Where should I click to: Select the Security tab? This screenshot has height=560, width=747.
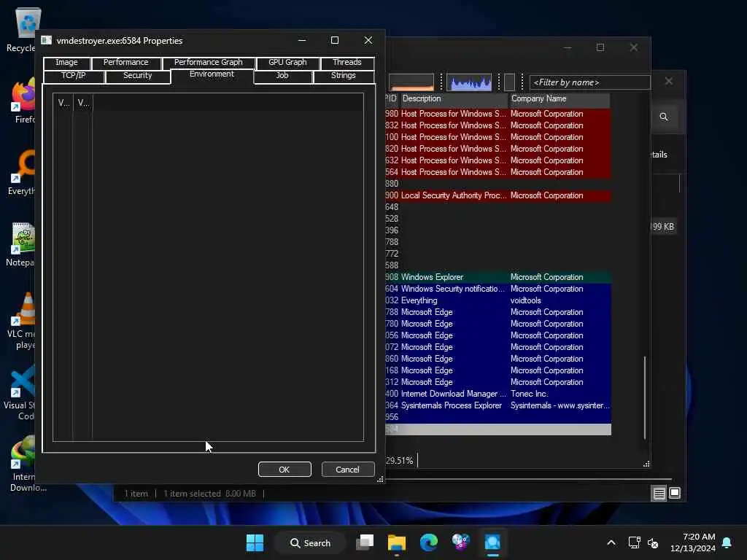[137, 76]
